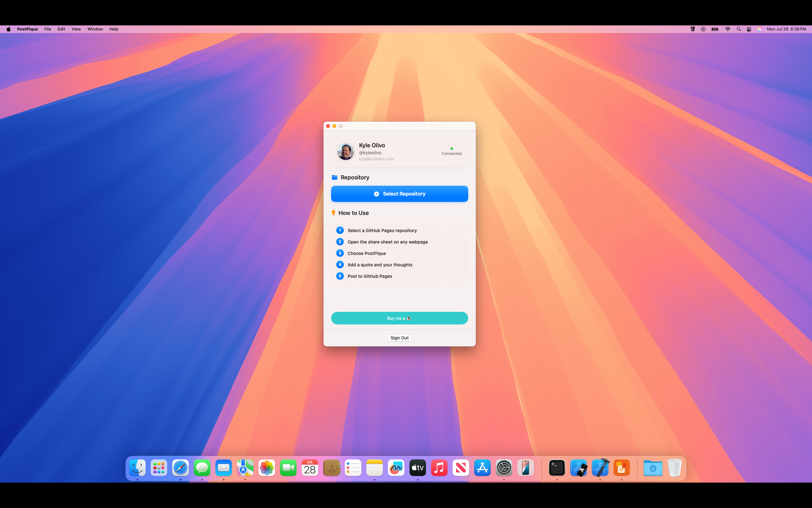
Task: Open FaceTime from the Dock
Action: 288,468
